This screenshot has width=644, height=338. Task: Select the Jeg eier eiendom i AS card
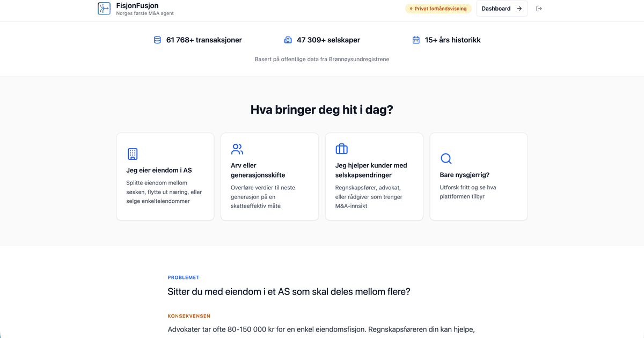165,176
